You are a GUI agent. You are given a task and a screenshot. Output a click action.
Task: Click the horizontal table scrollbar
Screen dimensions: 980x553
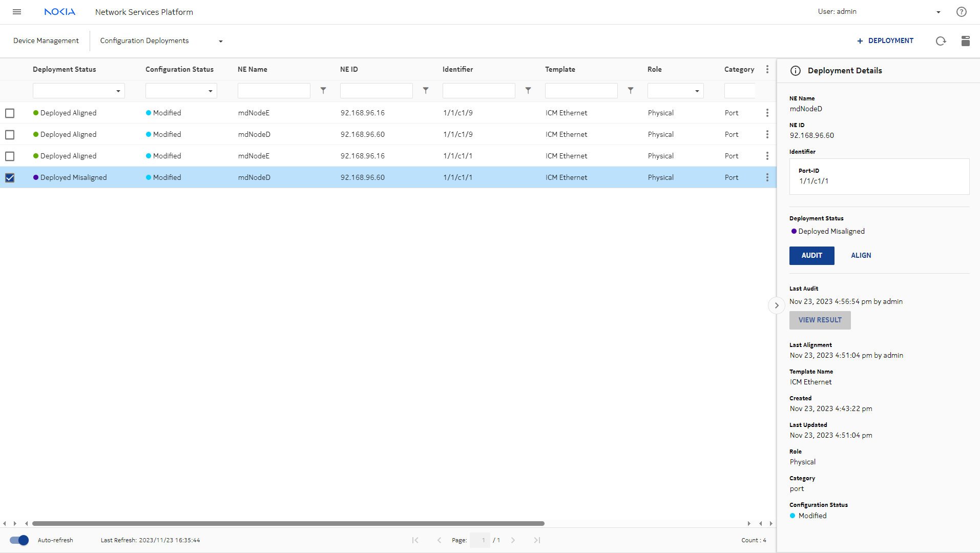pos(288,524)
